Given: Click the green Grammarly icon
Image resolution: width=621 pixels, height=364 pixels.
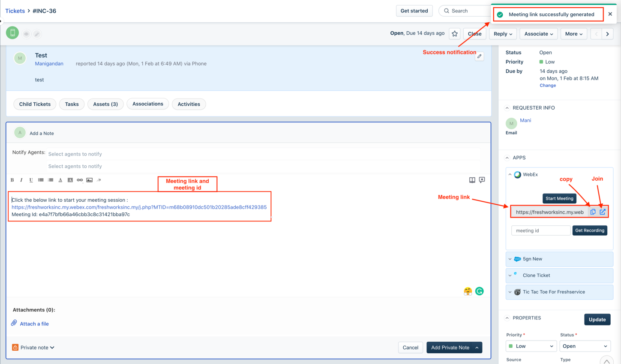Looking at the screenshot, I should [x=480, y=291].
